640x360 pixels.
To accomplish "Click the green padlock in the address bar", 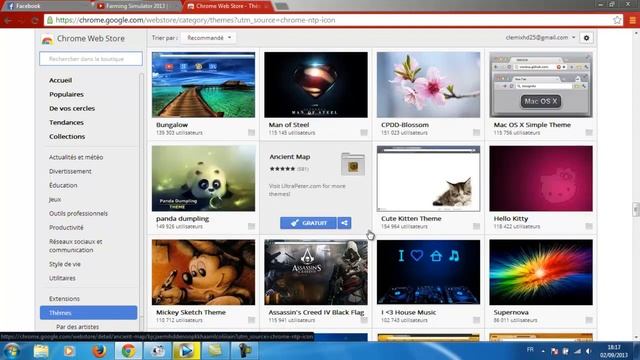I will (50, 20).
